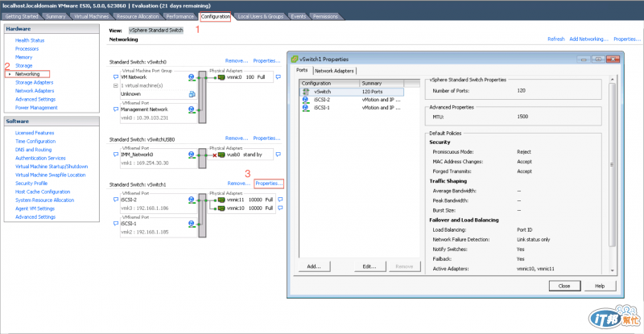Viewport: 644px width, 334px height.
Task: Switch to the Summary tab
Action: [56, 16]
